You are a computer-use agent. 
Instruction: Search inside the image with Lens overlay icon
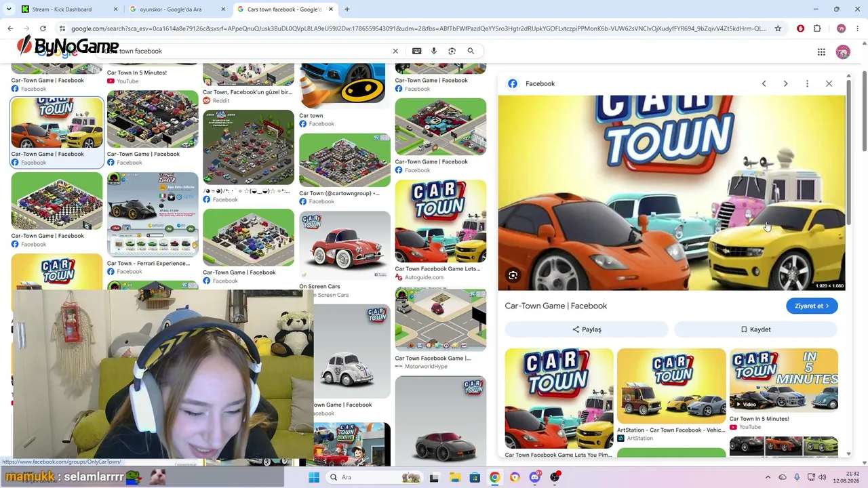tap(513, 275)
